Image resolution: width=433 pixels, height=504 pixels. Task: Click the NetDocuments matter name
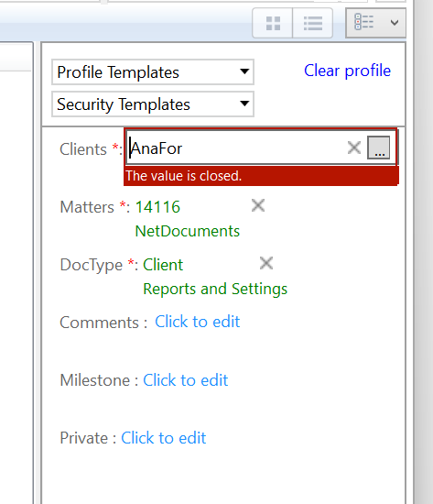tap(188, 231)
